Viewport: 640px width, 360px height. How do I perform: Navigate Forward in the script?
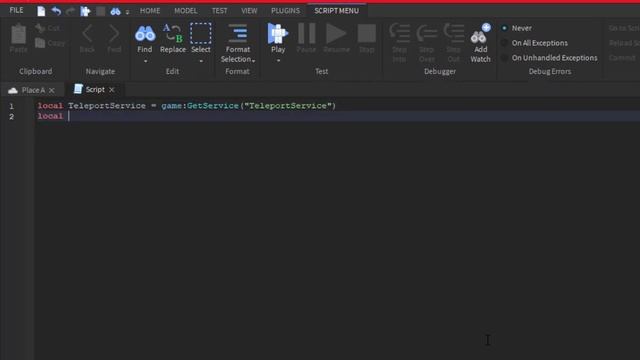coord(114,39)
